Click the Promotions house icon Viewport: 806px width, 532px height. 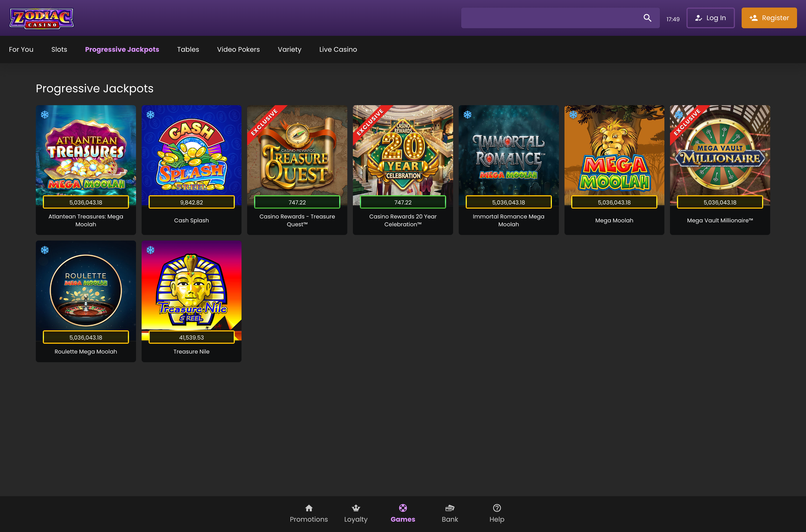point(309,508)
